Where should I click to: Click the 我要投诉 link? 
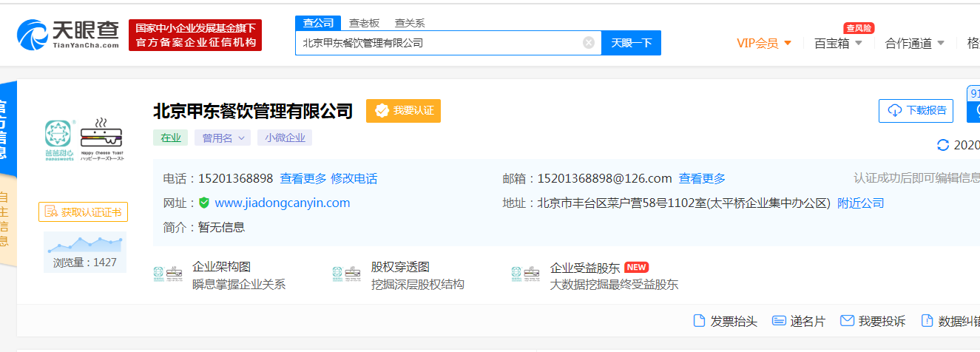point(882,321)
